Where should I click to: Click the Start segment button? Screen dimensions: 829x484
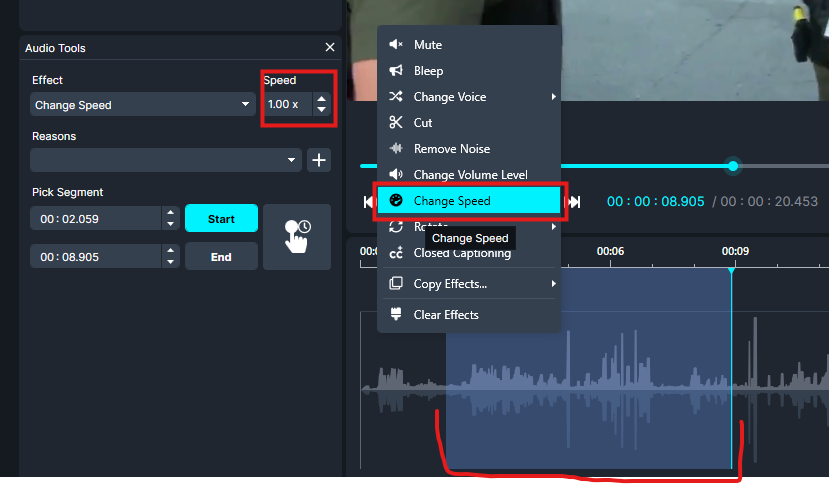[221, 219]
